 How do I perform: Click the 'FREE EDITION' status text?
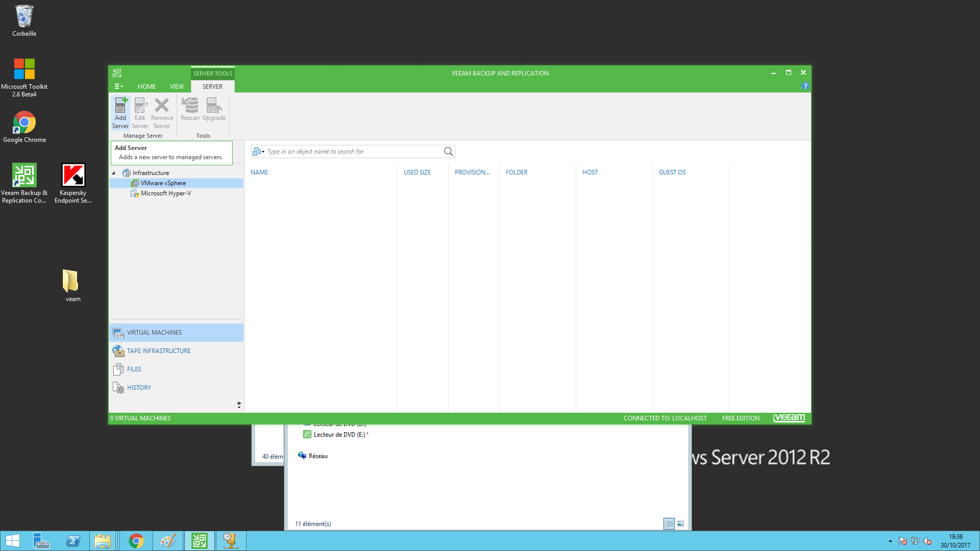point(741,418)
